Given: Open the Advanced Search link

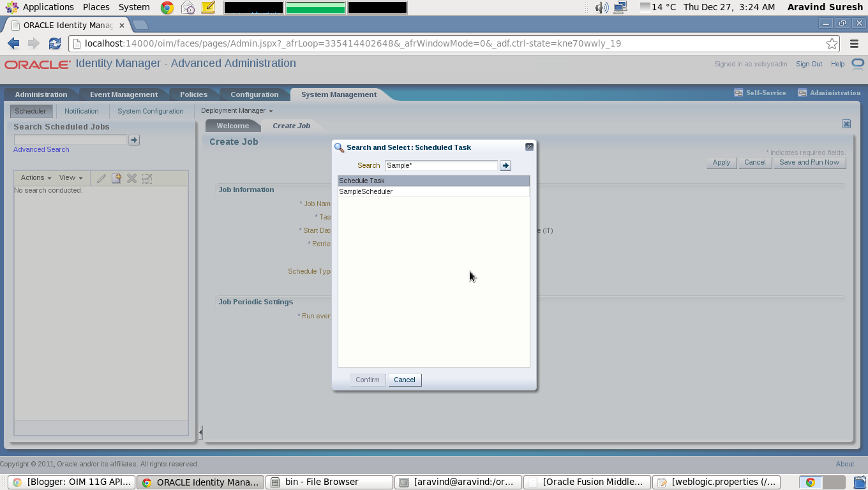Looking at the screenshot, I should (x=41, y=149).
